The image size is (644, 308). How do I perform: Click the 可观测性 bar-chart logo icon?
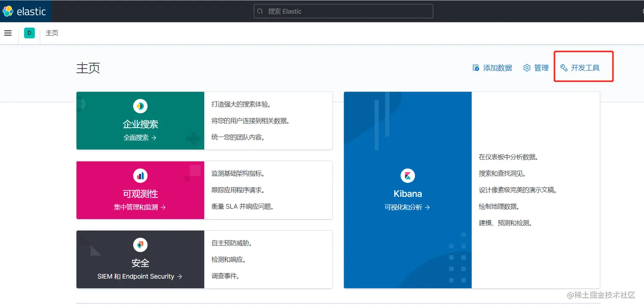pyautogui.click(x=140, y=175)
